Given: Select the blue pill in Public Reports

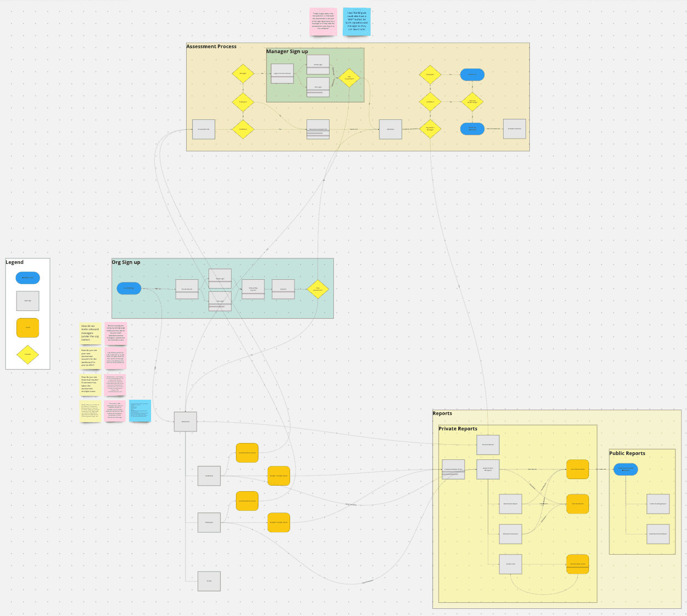Looking at the screenshot, I should 626,469.
